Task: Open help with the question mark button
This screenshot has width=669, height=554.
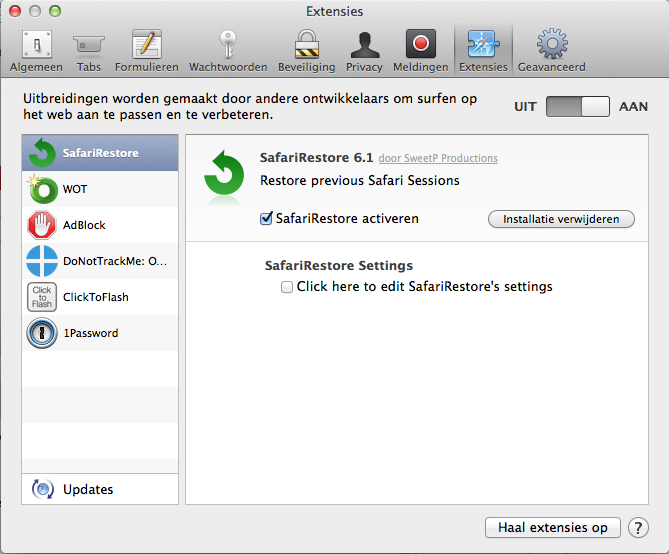Action: point(638,528)
